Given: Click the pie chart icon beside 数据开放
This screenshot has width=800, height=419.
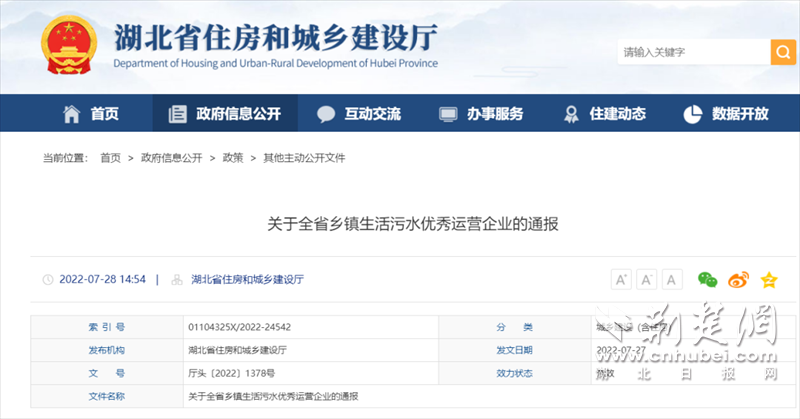Looking at the screenshot, I should [692, 114].
